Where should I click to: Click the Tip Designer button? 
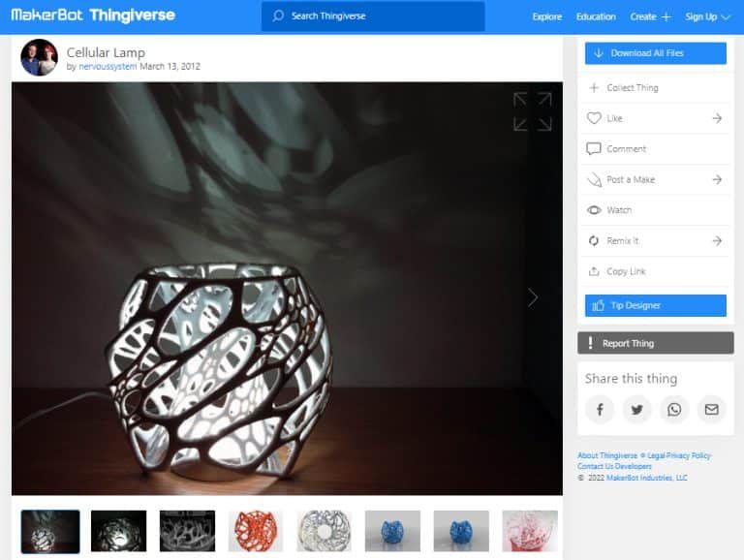click(655, 305)
